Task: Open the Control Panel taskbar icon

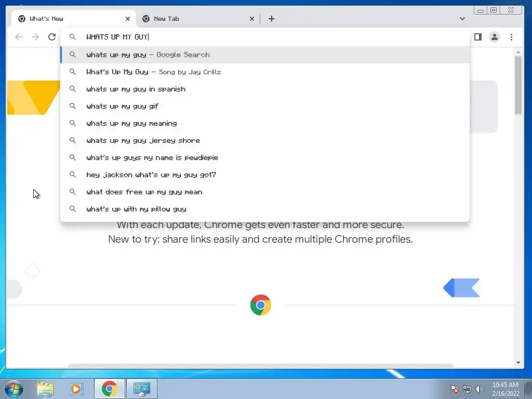Action: (141, 389)
